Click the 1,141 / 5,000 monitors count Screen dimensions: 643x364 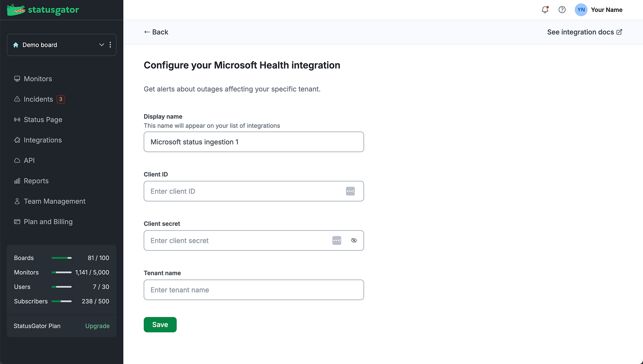coord(92,272)
